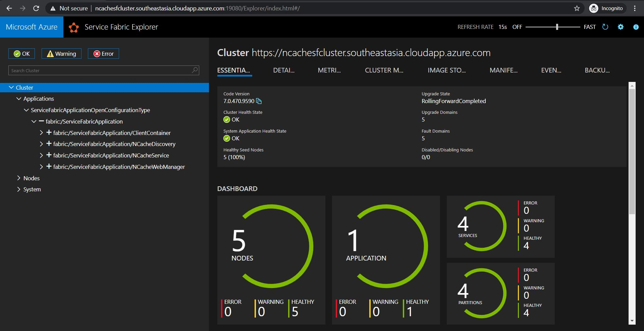The image size is (644, 331).
Task: Click the blue info icon in header
Action: [636, 27]
